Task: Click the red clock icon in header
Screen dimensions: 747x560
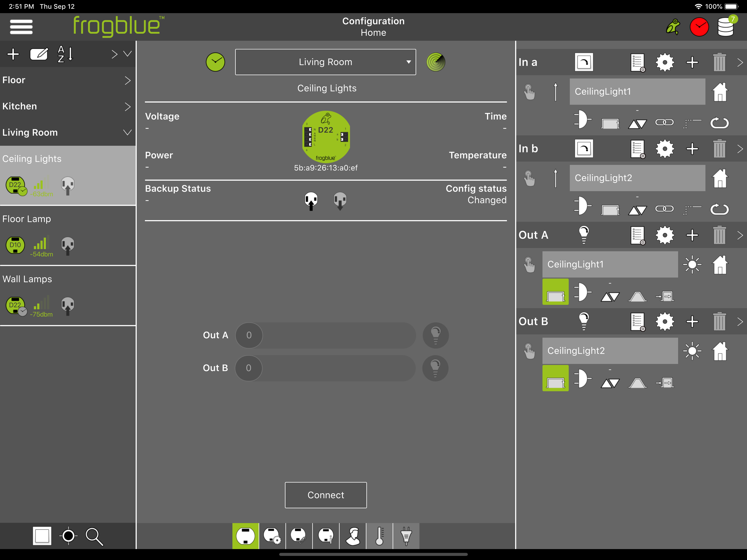Action: pos(699,27)
